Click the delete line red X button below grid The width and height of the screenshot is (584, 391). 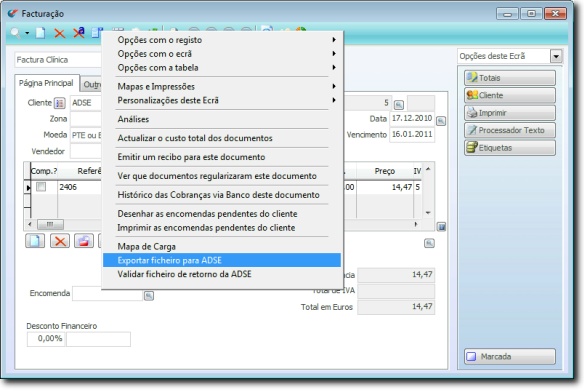[60, 241]
